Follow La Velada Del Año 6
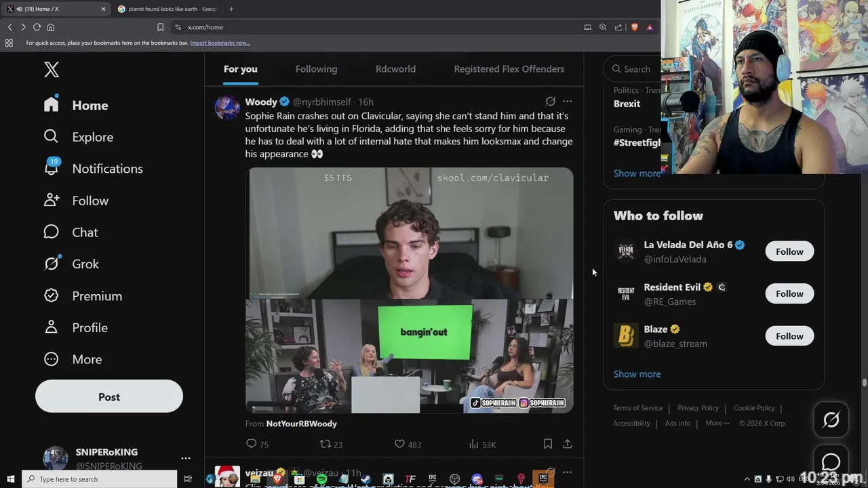 coord(789,251)
